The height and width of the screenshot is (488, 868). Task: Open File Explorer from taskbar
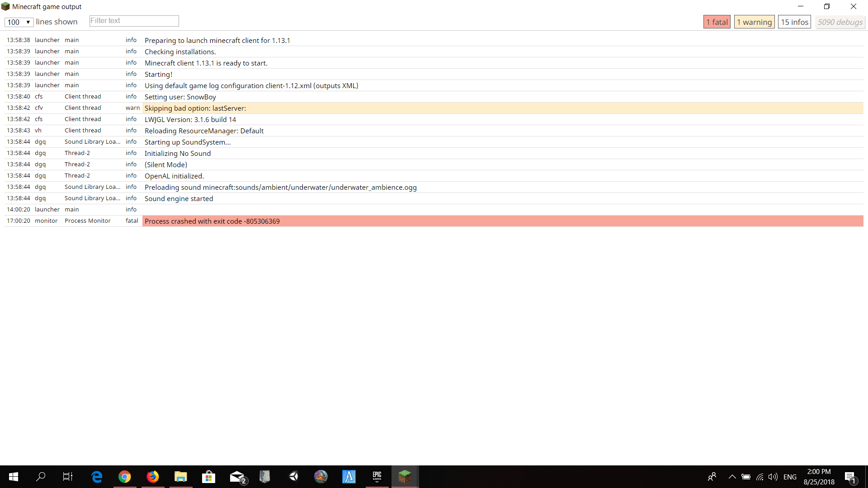pyautogui.click(x=181, y=476)
